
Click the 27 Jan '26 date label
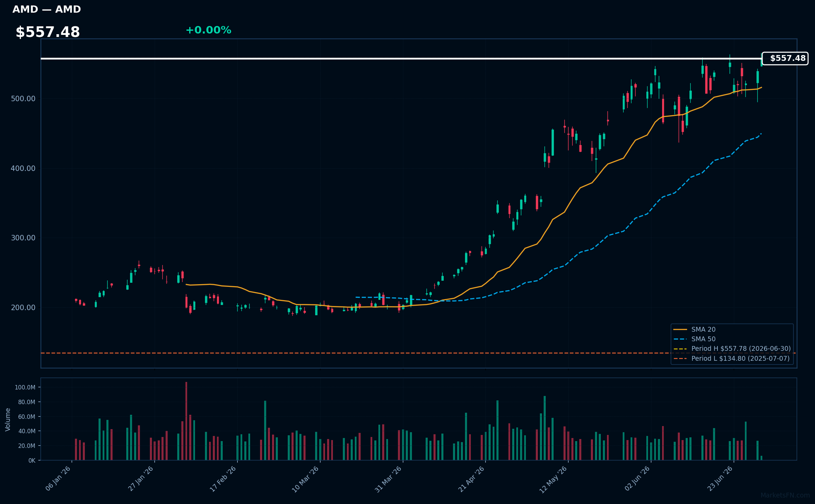click(141, 479)
